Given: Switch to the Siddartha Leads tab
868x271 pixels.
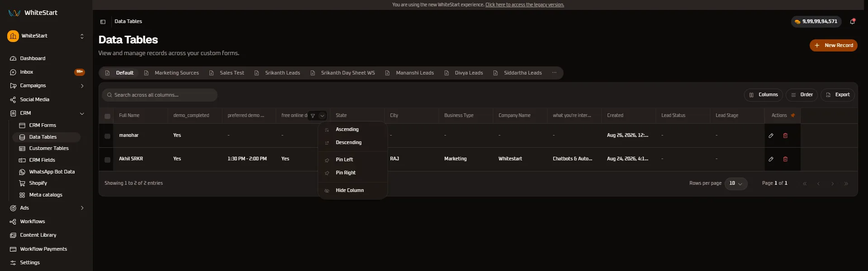Looking at the screenshot, I should [x=517, y=73].
